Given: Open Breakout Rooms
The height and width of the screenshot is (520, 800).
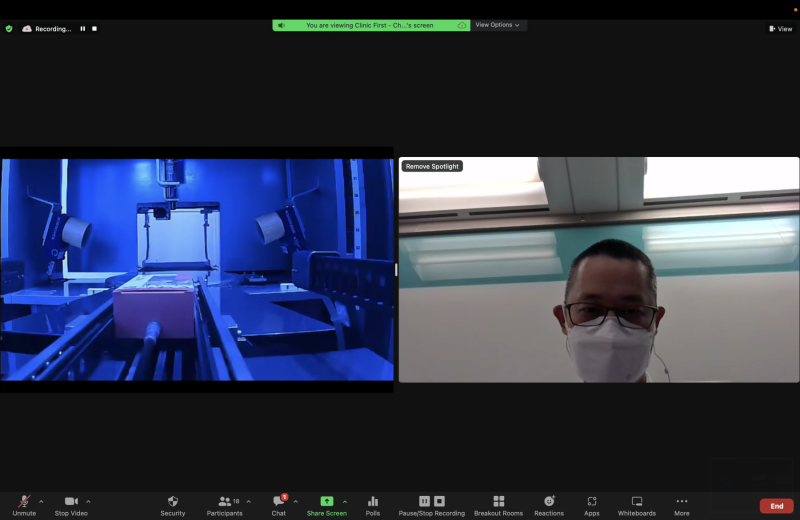Looking at the screenshot, I should (498, 506).
